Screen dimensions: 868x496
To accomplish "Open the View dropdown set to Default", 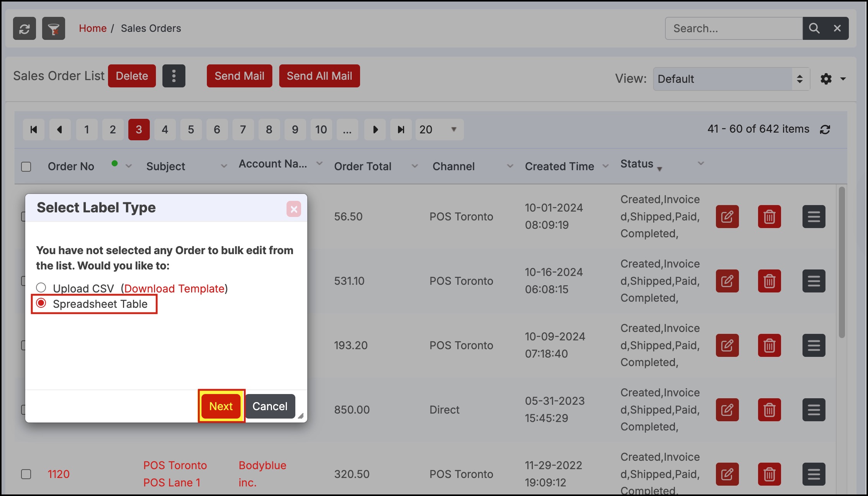I will (x=731, y=79).
